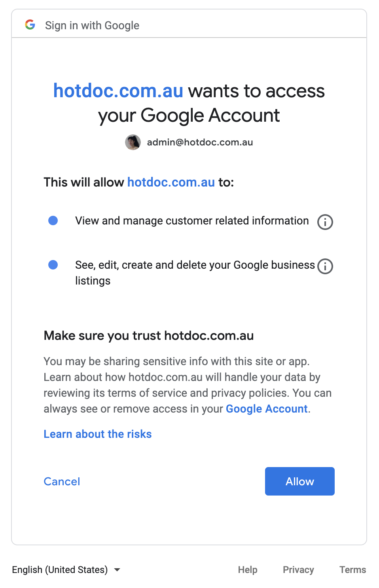Open the Google Account link

(267, 409)
